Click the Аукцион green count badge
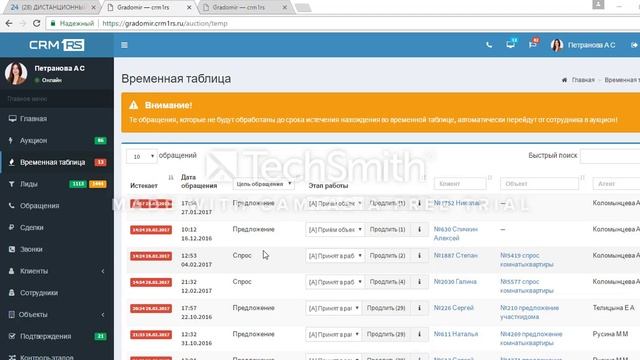640x360 pixels. pos(100,140)
